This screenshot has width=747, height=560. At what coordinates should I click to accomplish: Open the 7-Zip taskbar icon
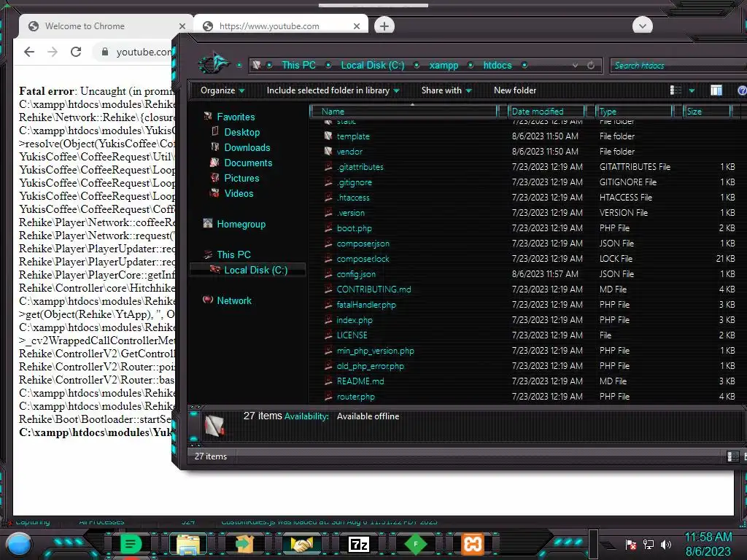pos(359,544)
